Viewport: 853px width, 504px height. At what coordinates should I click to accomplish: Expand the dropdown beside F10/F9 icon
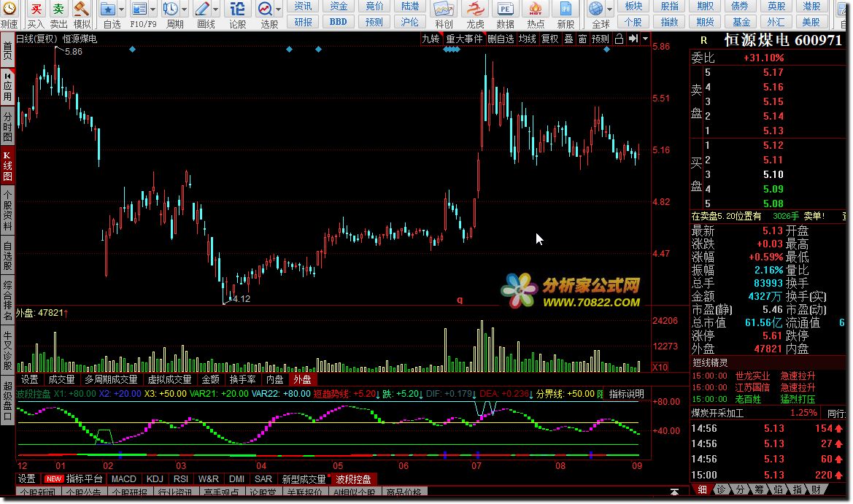(153, 9)
